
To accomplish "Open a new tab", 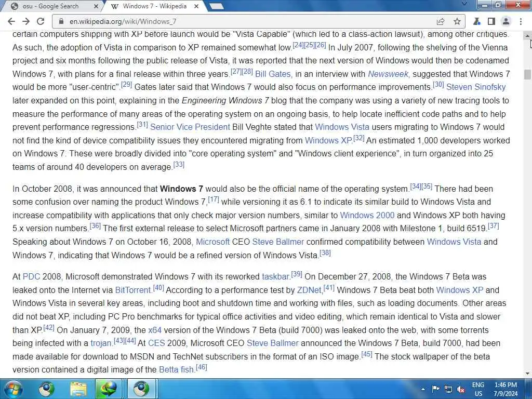I will click(x=216, y=6).
